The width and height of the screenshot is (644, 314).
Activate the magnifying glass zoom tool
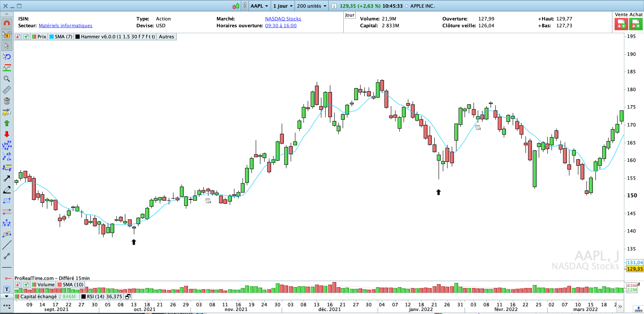[x=7, y=79]
